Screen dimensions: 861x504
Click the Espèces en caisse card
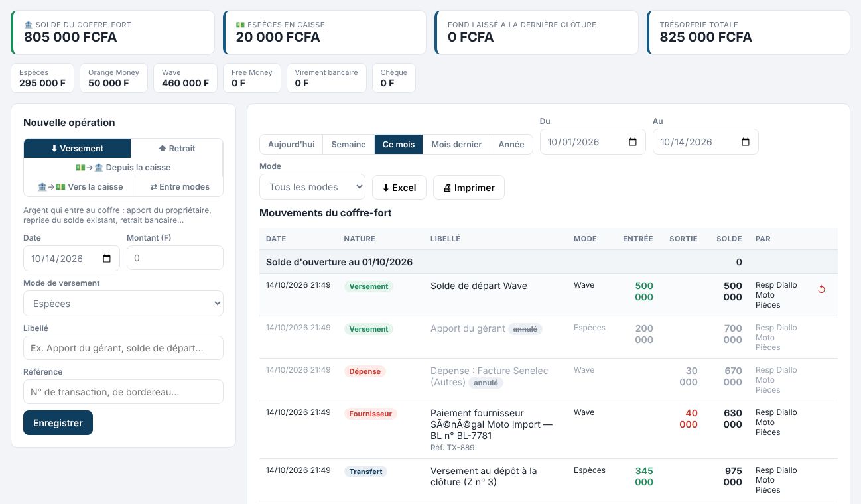[x=324, y=32]
